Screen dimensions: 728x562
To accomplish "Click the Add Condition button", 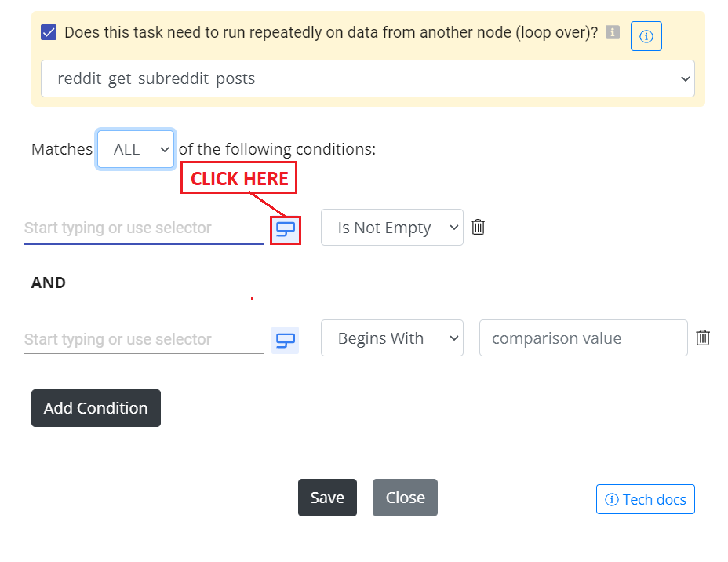I will click(96, 408).
